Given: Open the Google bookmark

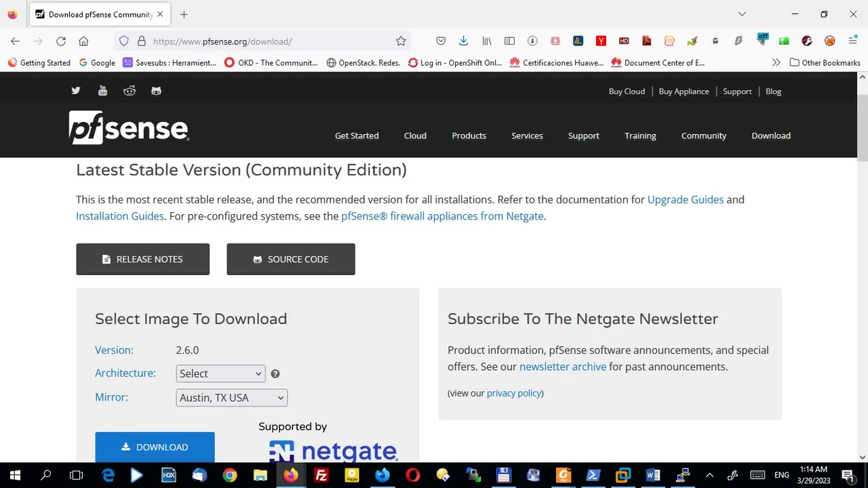Looking at the screenshot, I should click(x=97, y=62).
